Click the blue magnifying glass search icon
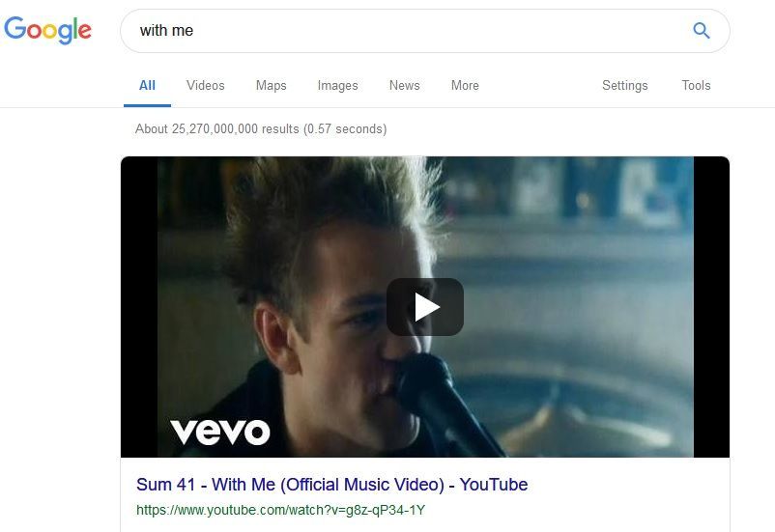This screenshot has height=532, width=775. [701, 31]
